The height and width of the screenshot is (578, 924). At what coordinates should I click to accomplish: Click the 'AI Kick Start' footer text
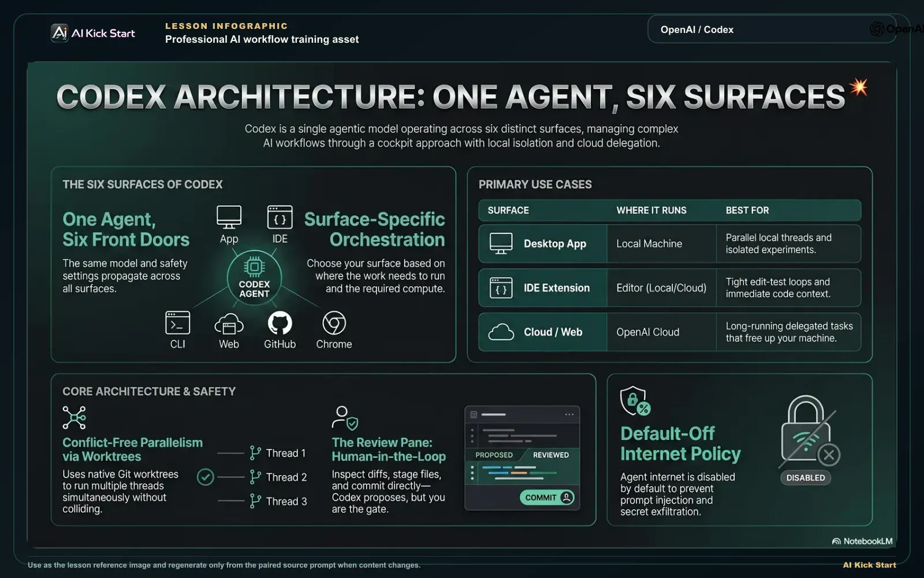(x=869, y=565)
